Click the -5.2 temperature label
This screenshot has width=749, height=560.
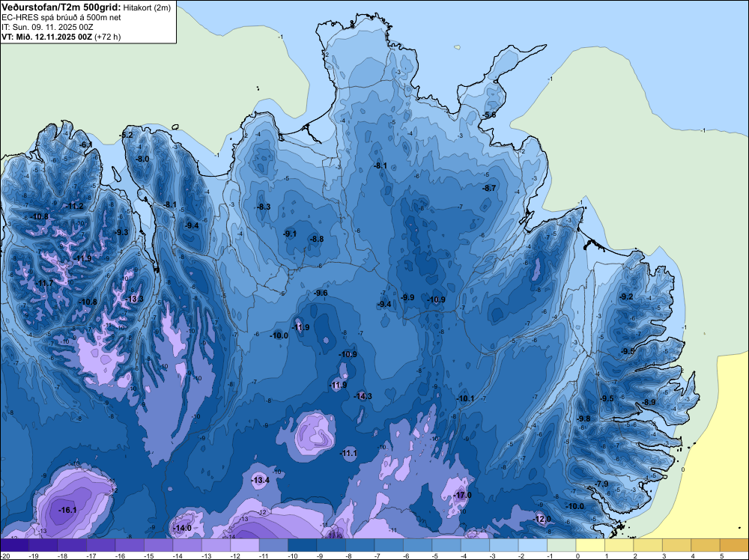(x=126, y=135)
